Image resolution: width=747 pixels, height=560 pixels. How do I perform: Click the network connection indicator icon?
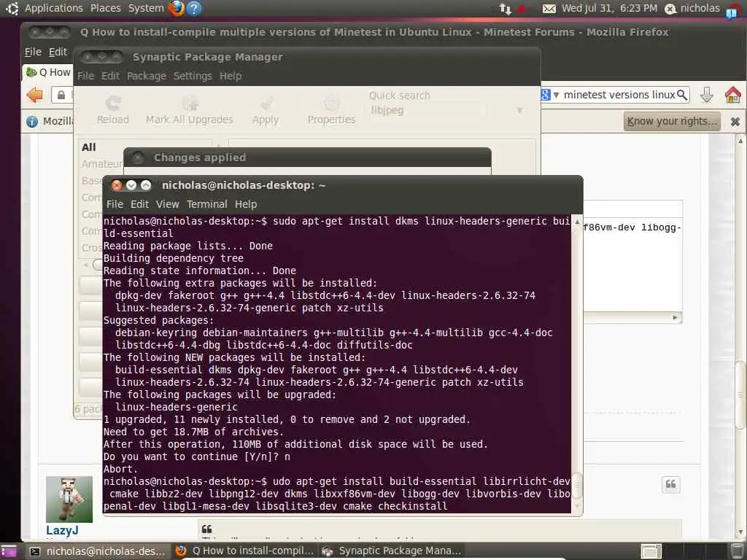[x=505, y=9]
